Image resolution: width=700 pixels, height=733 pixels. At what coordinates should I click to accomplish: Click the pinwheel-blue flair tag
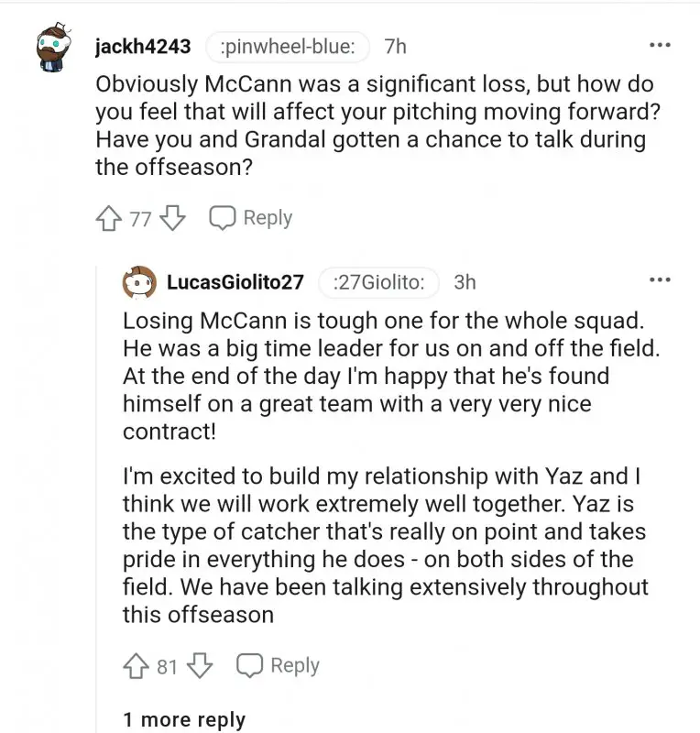pyautogui.click(x=288, y=46)
